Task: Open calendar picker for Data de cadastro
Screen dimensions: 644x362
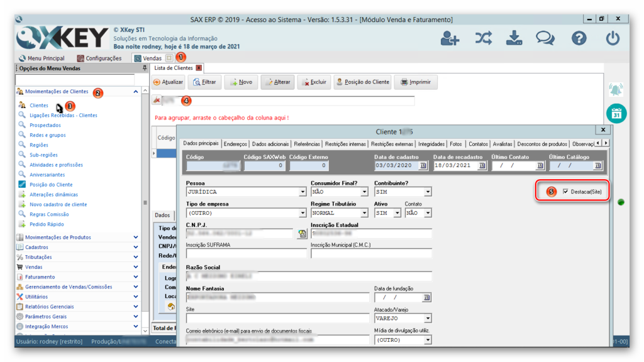Action: point(423,165)
